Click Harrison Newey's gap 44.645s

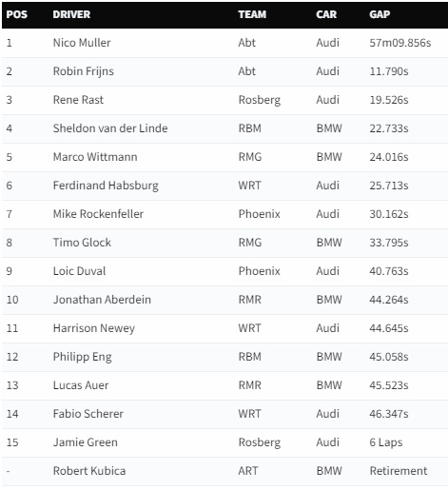click(x=389, y=328)
